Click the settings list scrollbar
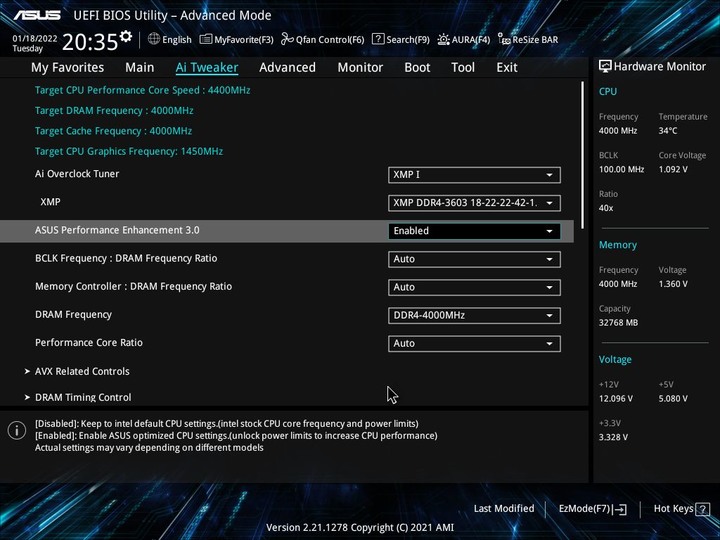The height and width of the screenshot is (540, 720). 583,155
